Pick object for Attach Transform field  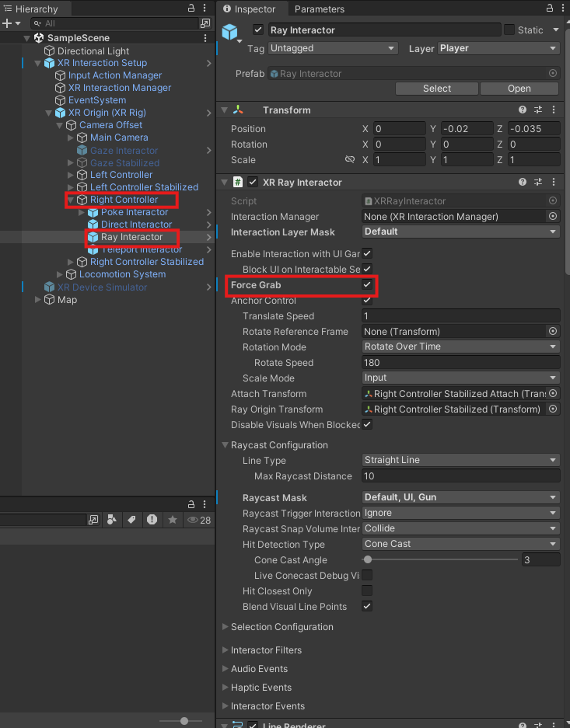(553, 393)
